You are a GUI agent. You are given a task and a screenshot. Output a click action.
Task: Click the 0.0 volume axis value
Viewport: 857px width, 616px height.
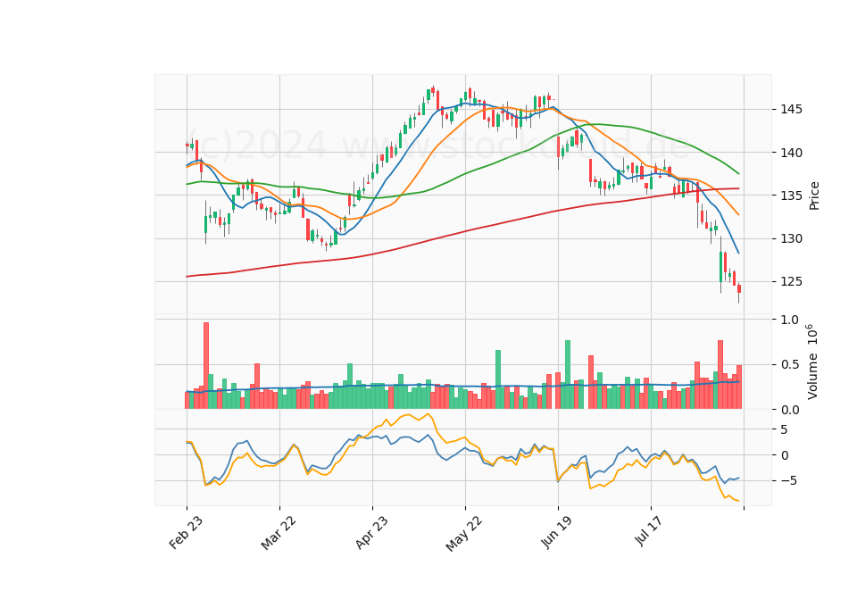[x=788, y=410]
